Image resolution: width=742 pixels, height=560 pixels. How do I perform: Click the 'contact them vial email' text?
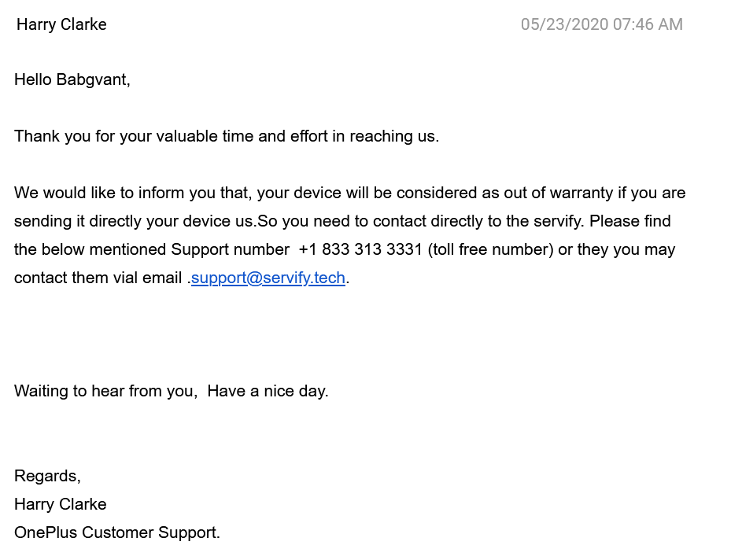click(x=98, y=278)
